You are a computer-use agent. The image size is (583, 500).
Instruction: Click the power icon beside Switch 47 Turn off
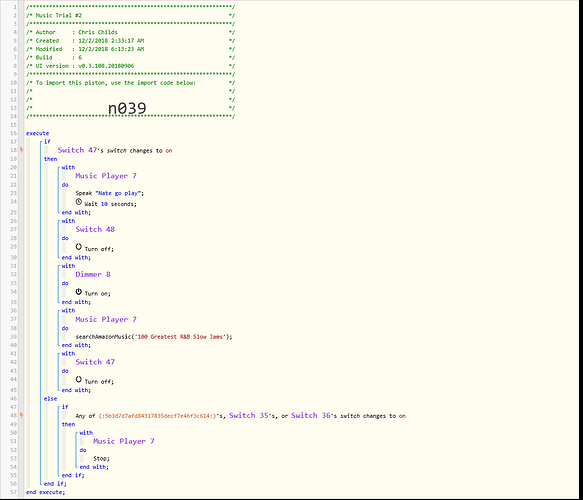coord(78,380)
